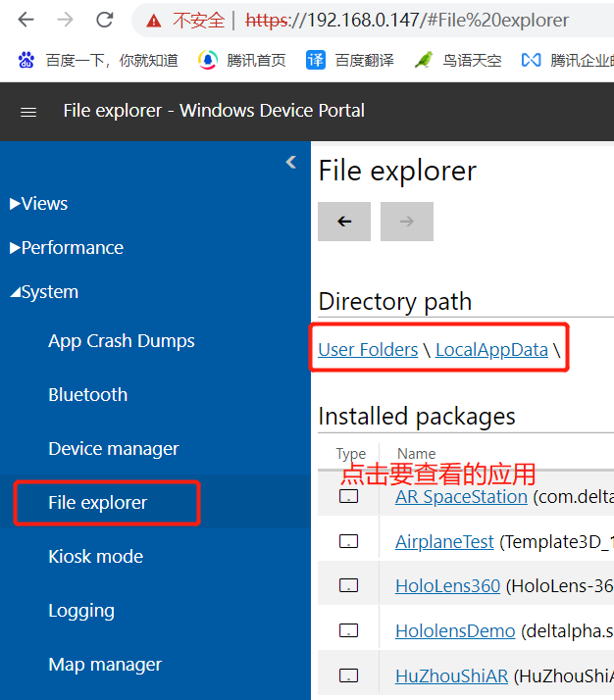This screenshot has height=700, width=614.
Task: Click the browser reload icon
Action: click(106, 20)
